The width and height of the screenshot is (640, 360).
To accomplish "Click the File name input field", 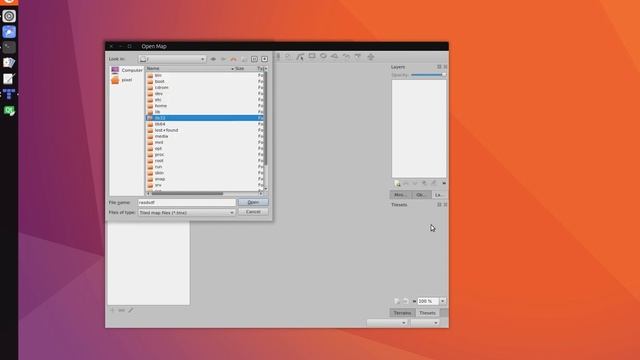I will (187, 202).
